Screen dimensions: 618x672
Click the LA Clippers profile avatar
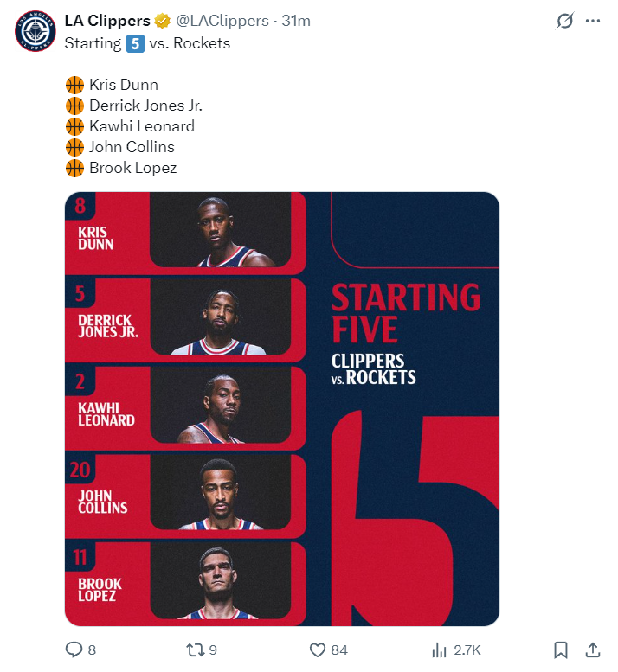point(35,31)
